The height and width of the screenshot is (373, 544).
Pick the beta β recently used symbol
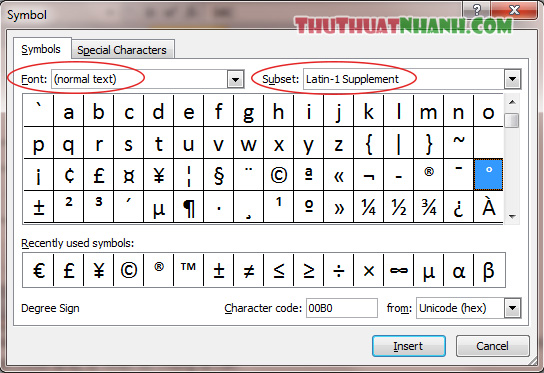click(489, 270)
